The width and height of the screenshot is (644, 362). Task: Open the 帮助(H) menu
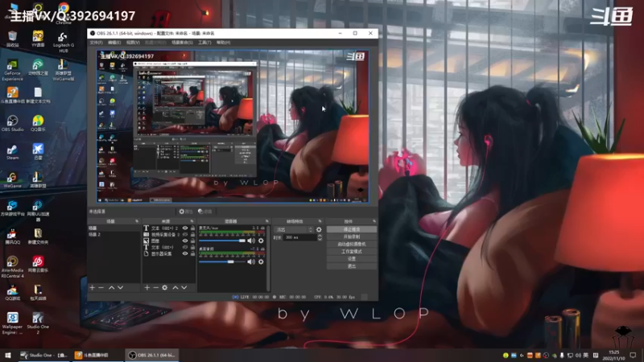click(224, 43)
